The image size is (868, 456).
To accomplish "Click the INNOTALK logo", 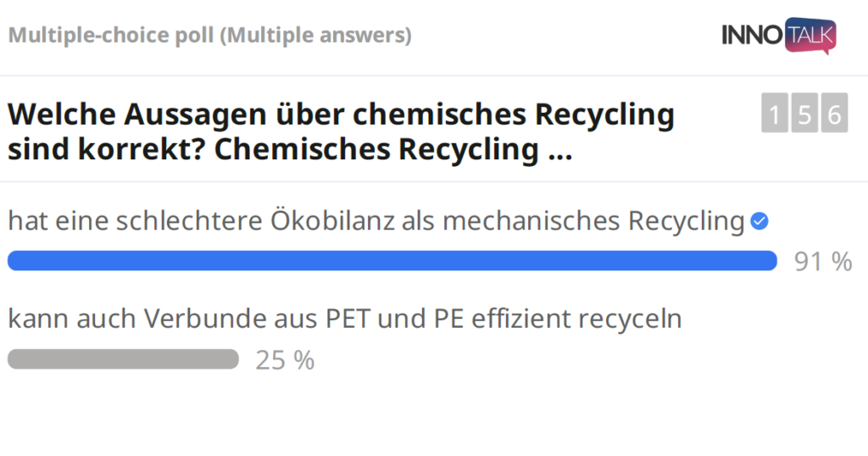I will point(779,36).
